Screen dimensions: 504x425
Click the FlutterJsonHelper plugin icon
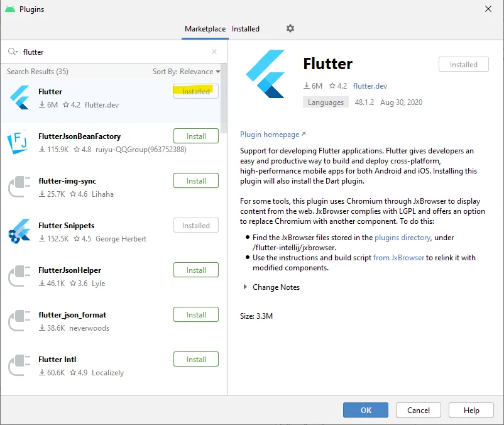pyautogui.click(x=19, y=276)
